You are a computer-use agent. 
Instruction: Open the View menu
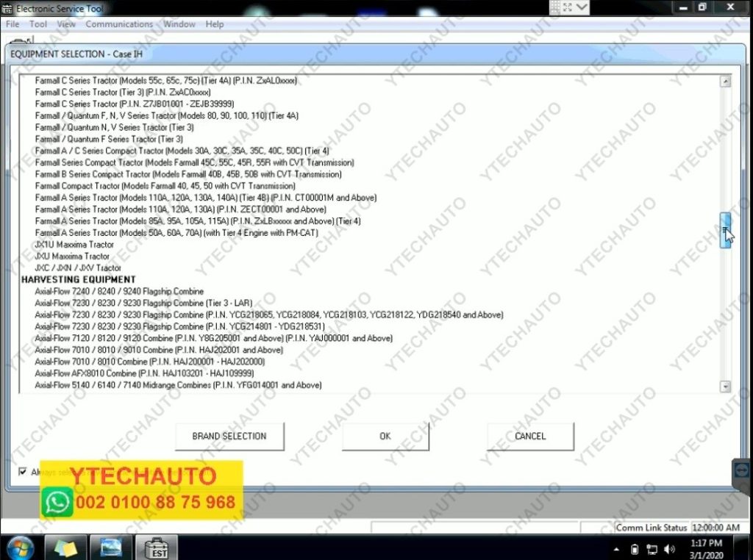66,24
